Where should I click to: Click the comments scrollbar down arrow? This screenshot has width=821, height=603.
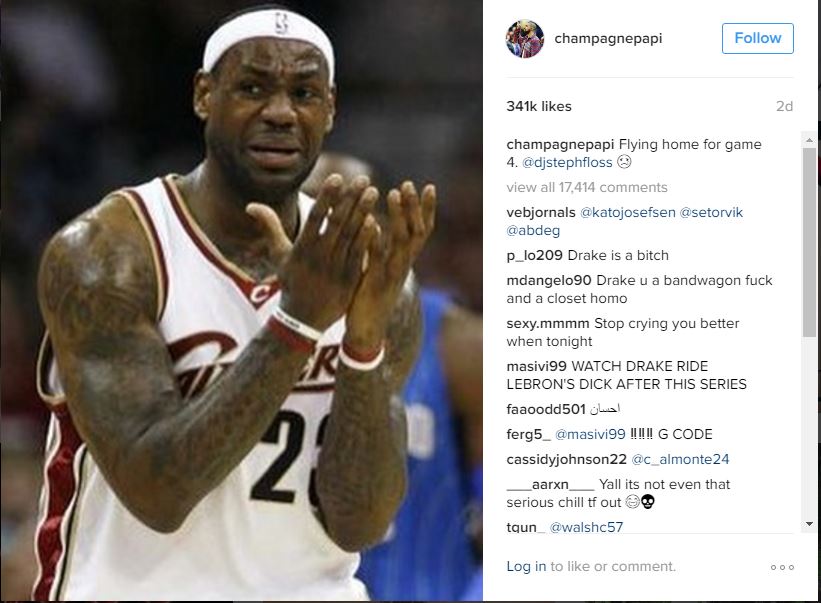(809, 524)
